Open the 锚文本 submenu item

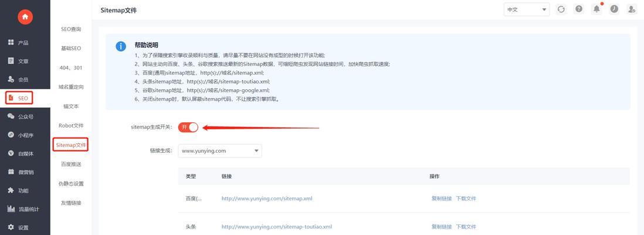coord(71,106)
